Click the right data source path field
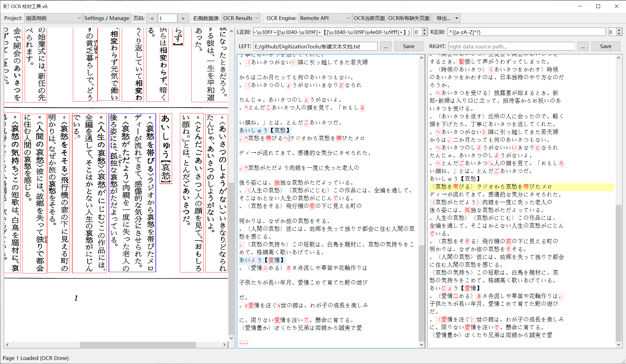The width and height of the screenshot is (626, 364). tap(511, 47)
